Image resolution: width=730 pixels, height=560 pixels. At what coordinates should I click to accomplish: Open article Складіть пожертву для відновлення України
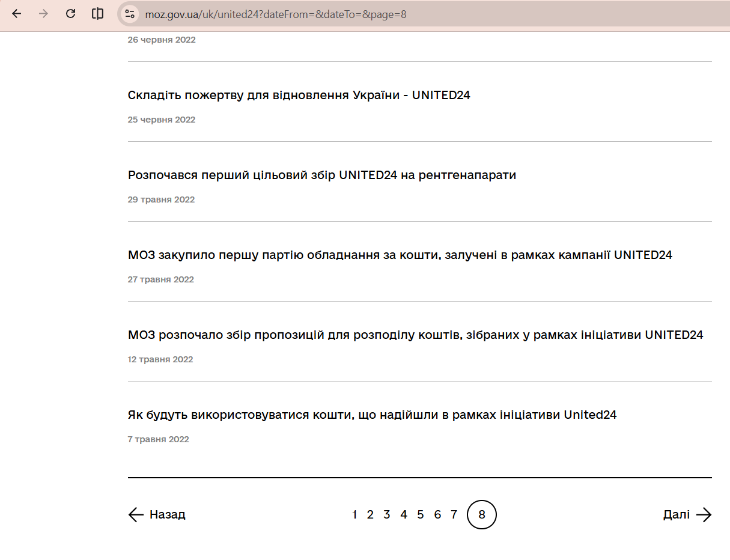click(299, 95)
